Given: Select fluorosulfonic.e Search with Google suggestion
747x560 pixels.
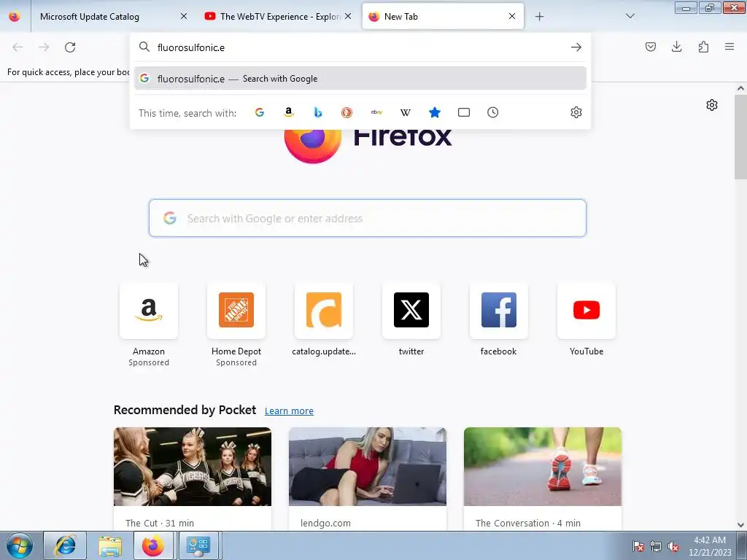Looking at the screenshot, I should 360,79.
